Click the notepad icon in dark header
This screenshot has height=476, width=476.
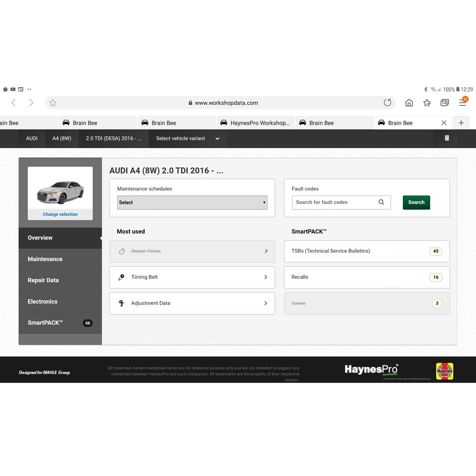(x=447, y=138)
